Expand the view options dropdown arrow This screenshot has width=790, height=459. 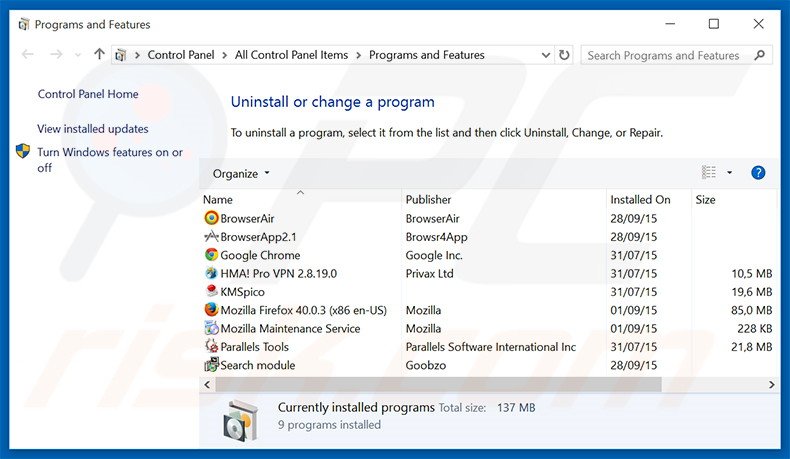pos(729,173)
